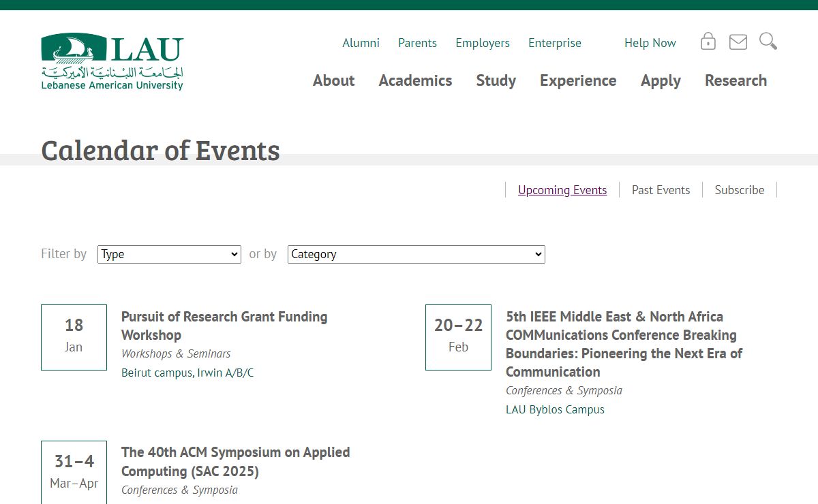Go to the Parents page
818x504 pixels.
coord(418,43)
